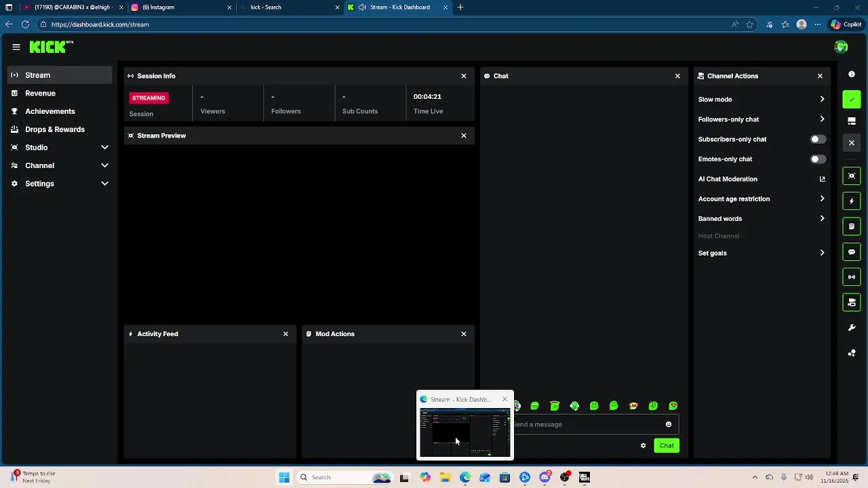Close the Channel Actions panel
868x488 pixels.
coord(820,76)
